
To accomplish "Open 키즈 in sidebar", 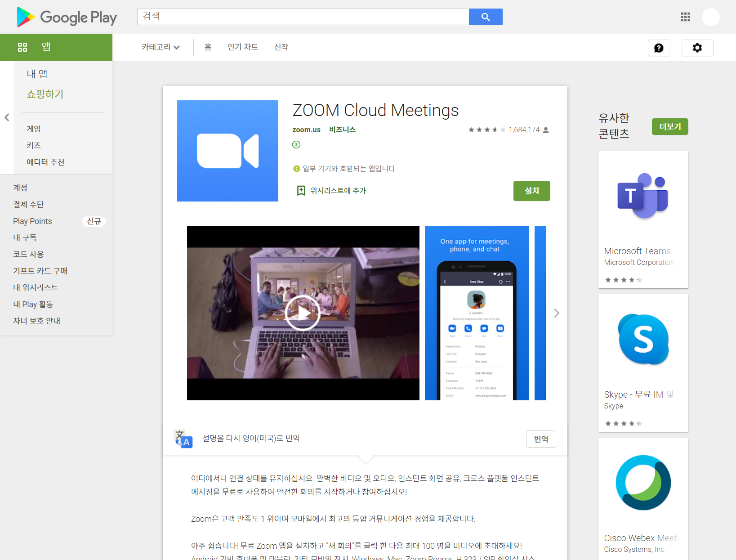I will tap(34, 145).
